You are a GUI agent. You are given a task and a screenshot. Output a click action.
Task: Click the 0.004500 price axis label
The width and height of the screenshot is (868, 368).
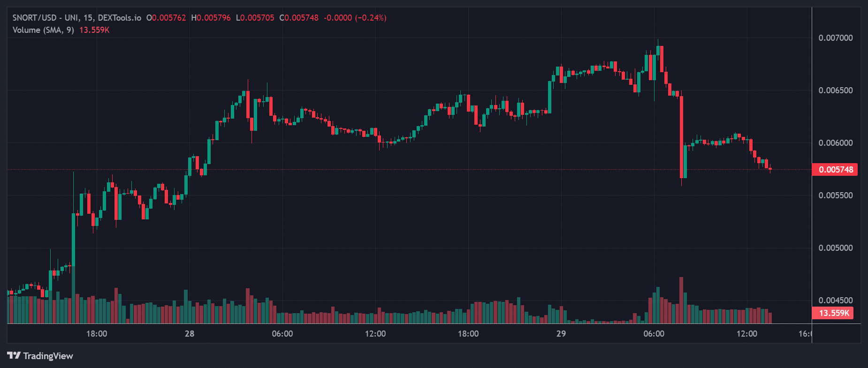[x=836, y=300]
